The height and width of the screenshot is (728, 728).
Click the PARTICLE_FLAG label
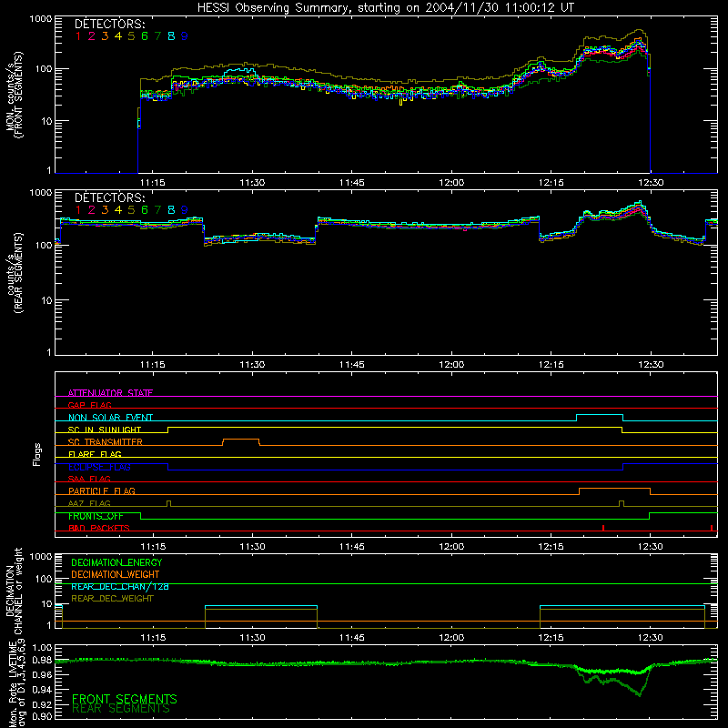[x=102, y=491]
